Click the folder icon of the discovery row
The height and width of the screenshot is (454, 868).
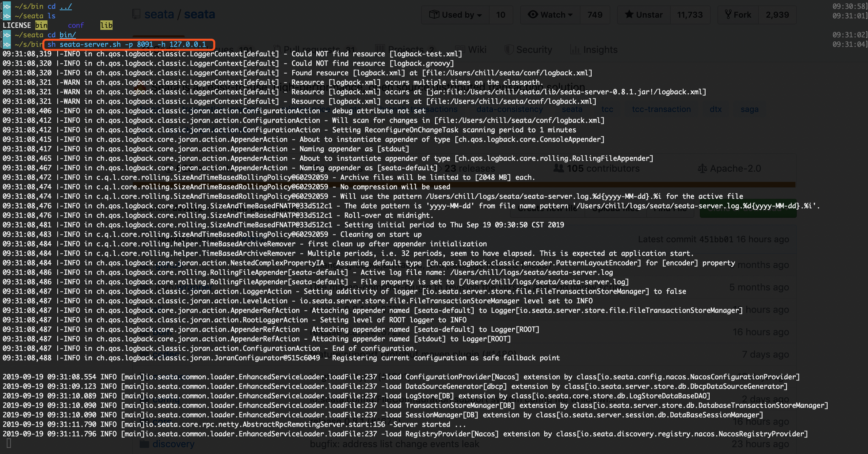click(145, 444)
